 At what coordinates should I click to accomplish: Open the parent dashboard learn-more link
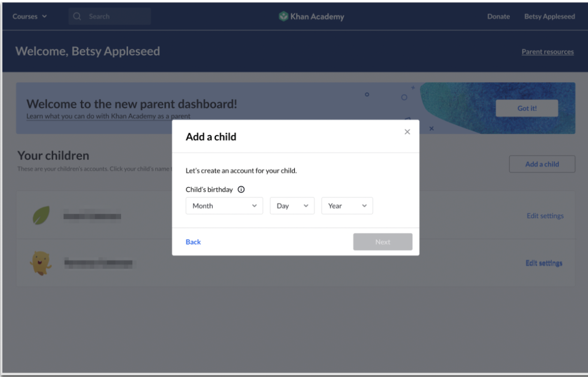(108, 116)
